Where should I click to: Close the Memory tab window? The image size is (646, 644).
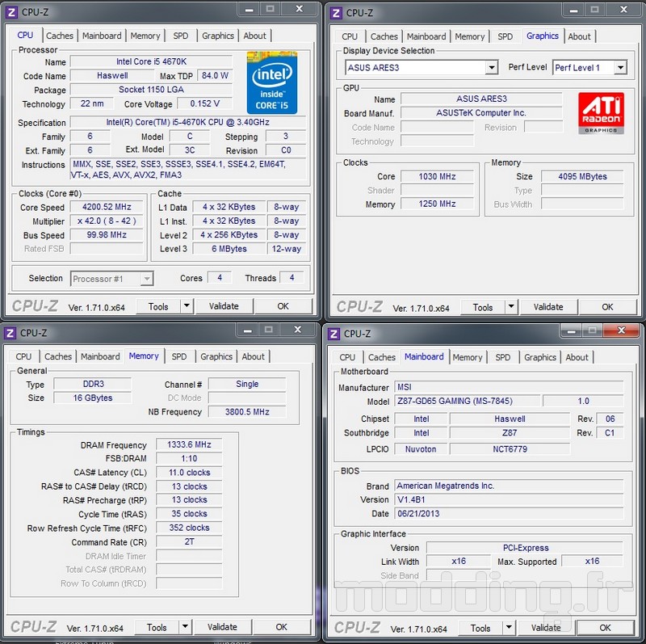[x=297, y=330]
